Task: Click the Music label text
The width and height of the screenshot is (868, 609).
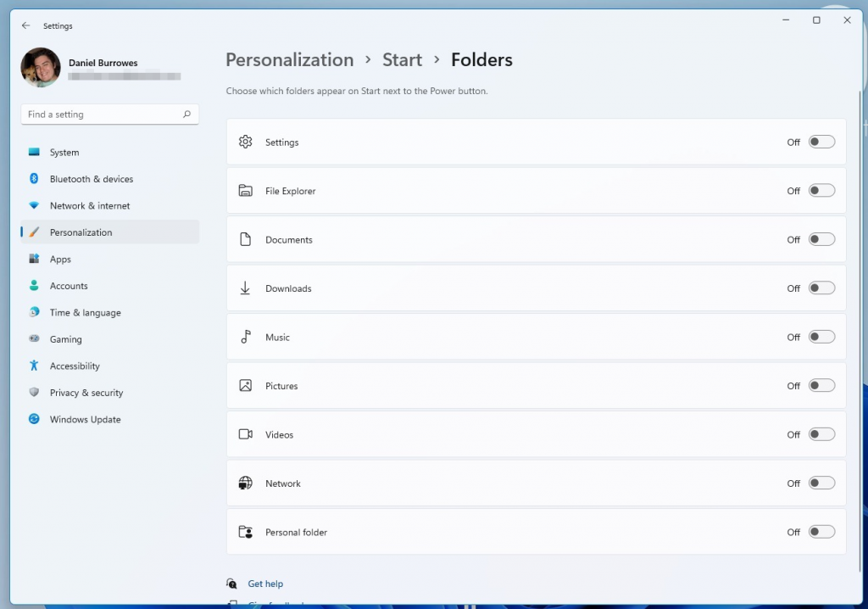Action: 277,337
